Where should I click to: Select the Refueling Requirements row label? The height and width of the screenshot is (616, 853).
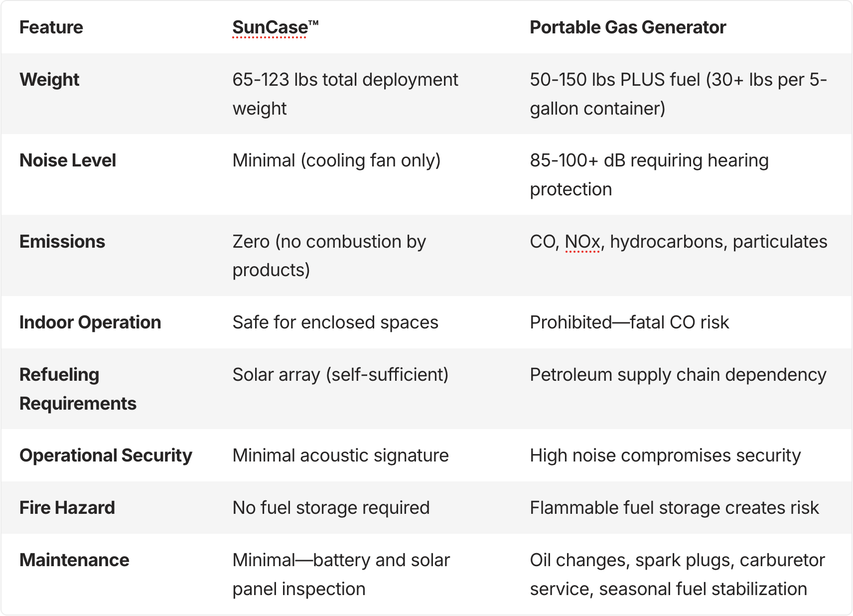tap(77, 389)
